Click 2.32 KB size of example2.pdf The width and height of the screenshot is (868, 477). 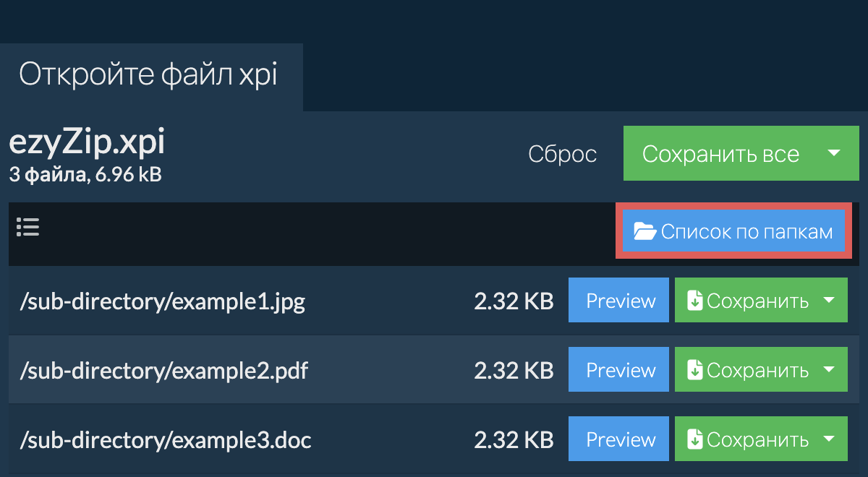tap(514, 371)
